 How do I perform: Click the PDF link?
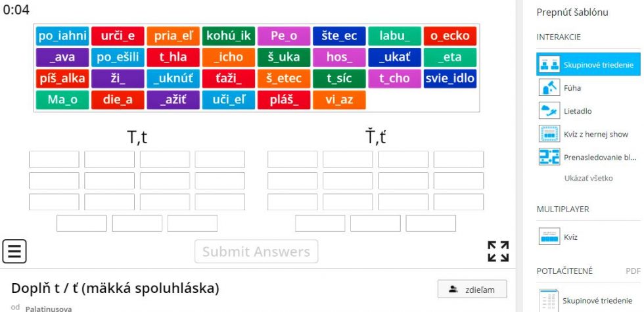[633, 271]
